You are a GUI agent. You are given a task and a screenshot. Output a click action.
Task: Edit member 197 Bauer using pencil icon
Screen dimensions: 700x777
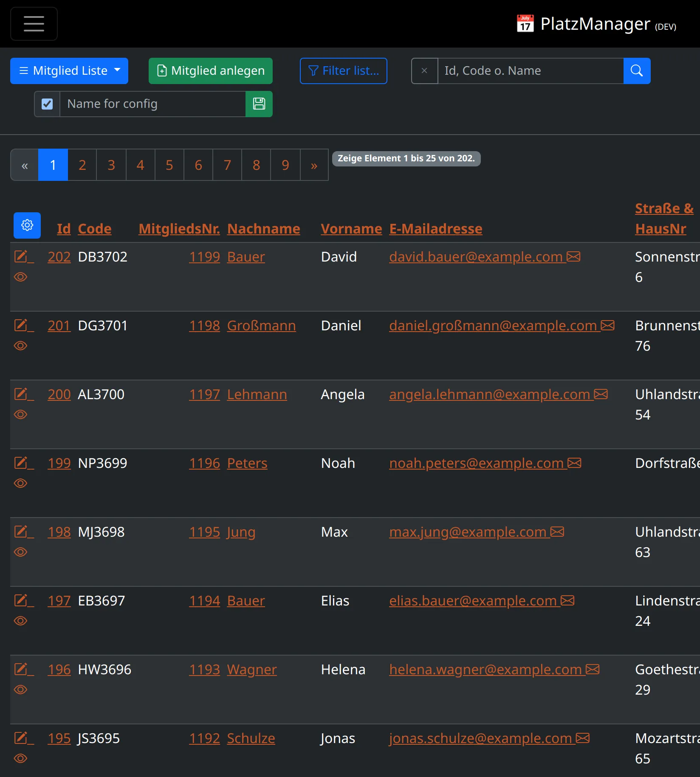coord(20,600)
